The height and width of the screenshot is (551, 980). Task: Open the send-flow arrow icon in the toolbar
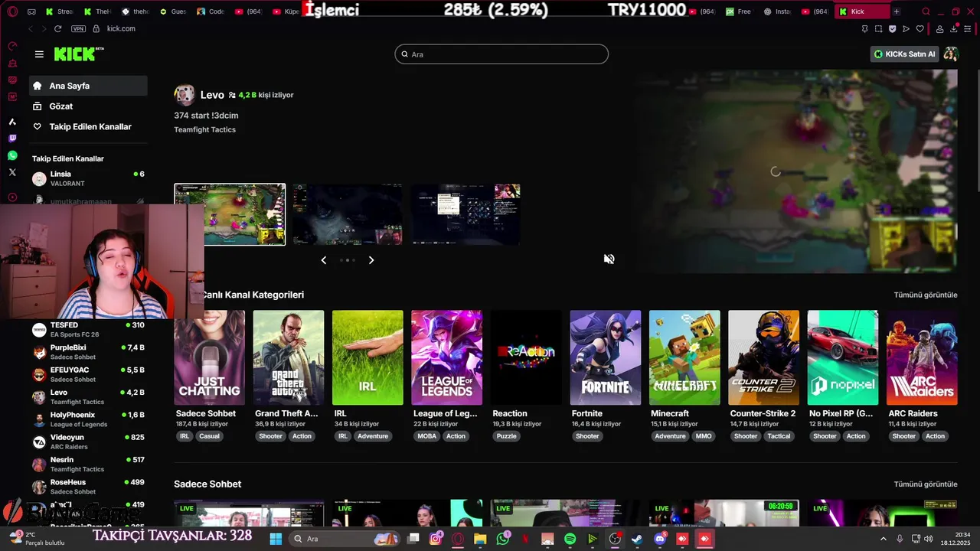click(x=906, y=28)
